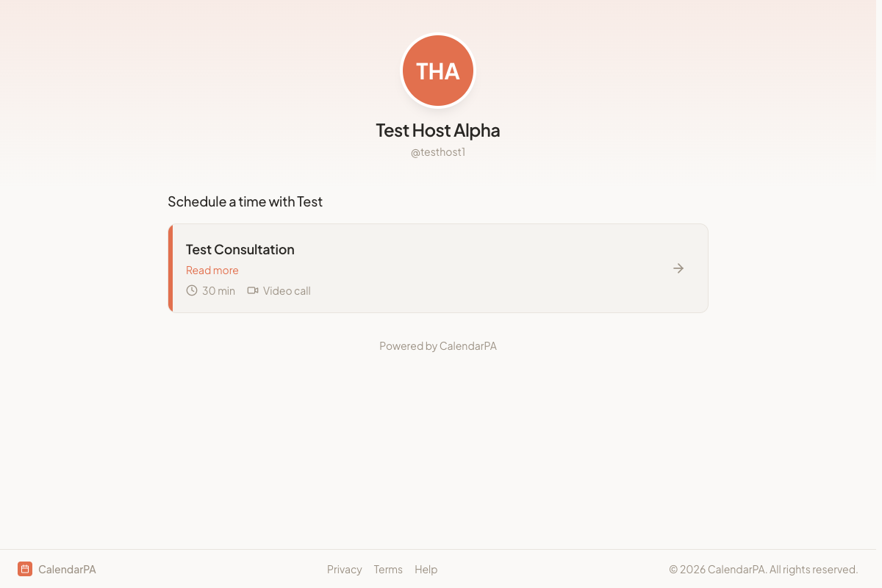Click the CalendarPA footer brand name
Viewport: 882px width, 588px height.
point(67,569)
